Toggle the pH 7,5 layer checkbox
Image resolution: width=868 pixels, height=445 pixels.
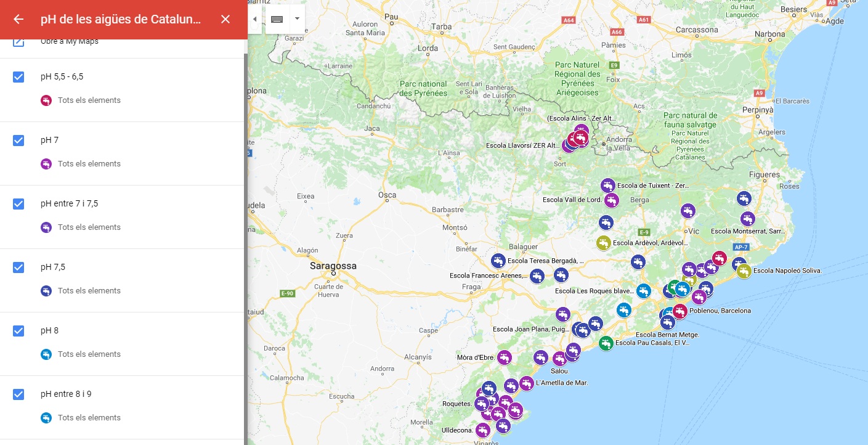click(x=18, y=267)
